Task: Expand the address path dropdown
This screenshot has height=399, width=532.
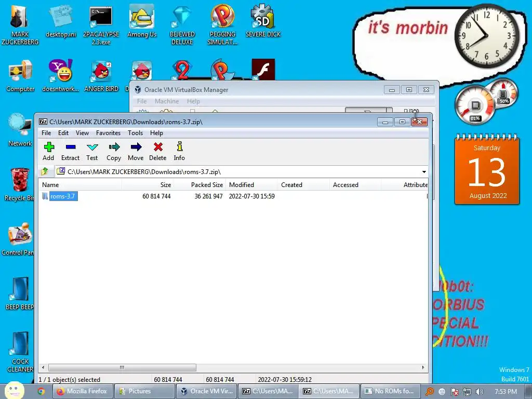Action: [x=424, y=171]
